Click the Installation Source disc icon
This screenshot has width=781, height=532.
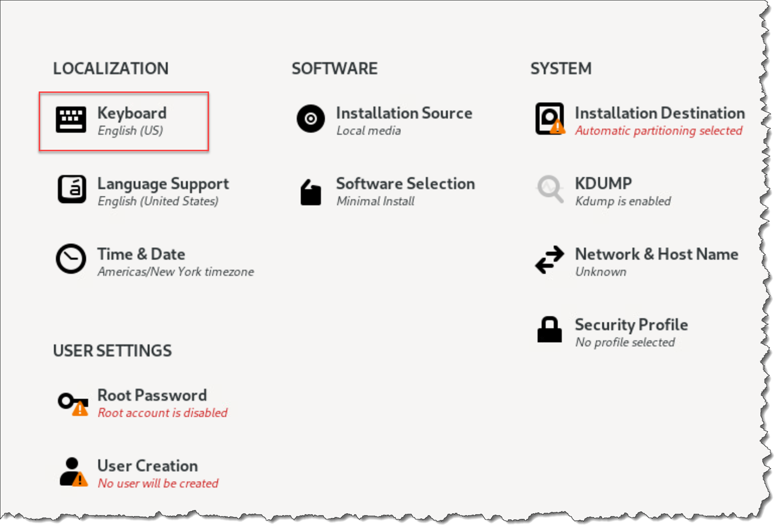[311, 118]
